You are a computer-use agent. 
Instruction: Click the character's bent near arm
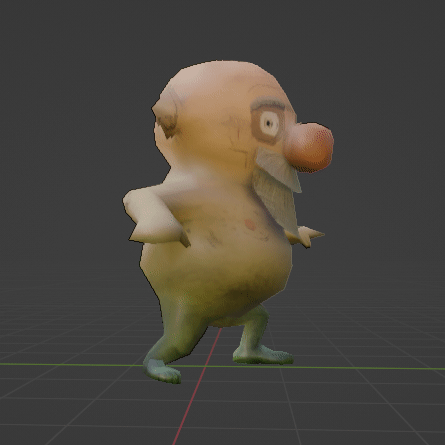[155, 217]
